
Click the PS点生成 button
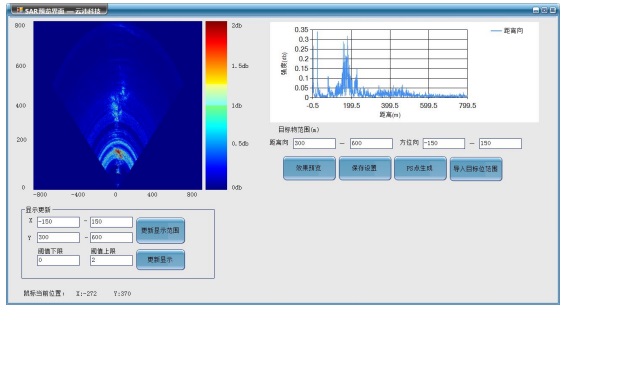[x=420, y=168]
